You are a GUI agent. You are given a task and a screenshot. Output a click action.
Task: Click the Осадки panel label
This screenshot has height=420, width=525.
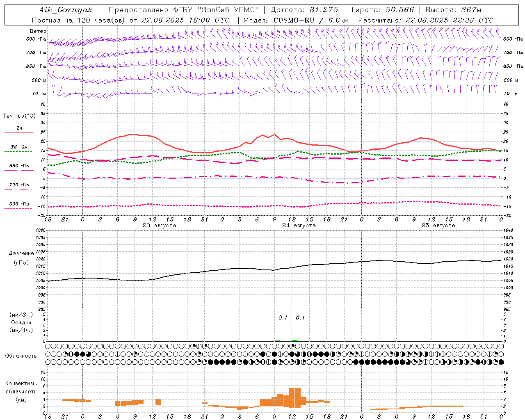tap(21, 322)
